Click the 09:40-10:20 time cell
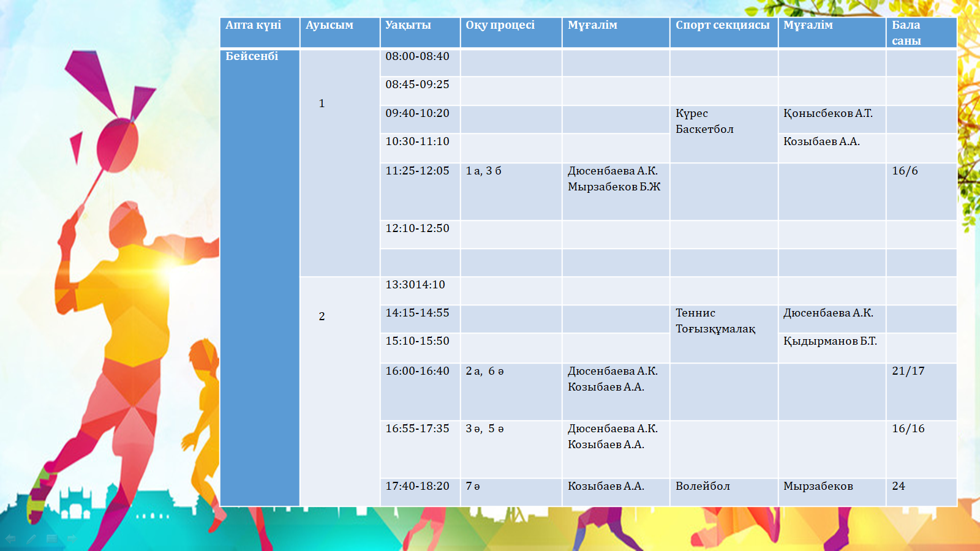The width and height of the screenshot is (980, 551). 420,119
